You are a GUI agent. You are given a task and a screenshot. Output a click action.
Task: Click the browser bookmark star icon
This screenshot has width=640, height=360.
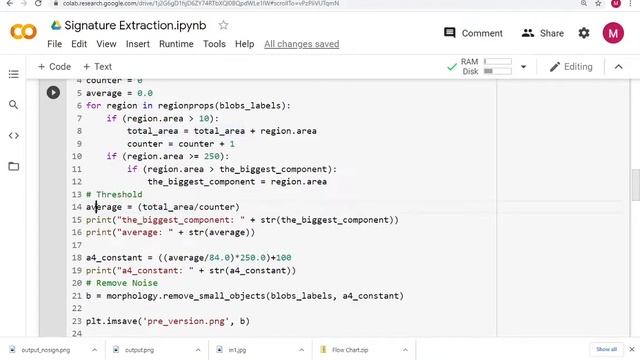coord(598,3)
